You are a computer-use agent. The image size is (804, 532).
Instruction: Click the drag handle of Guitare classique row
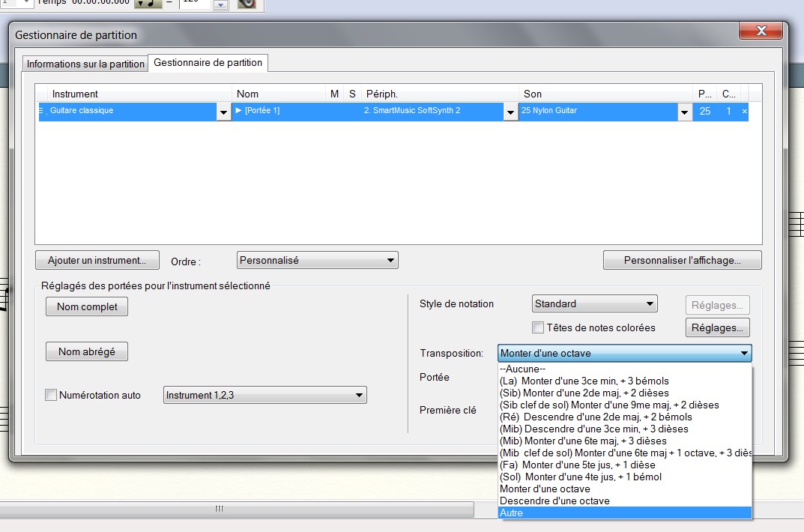[42, 111]
